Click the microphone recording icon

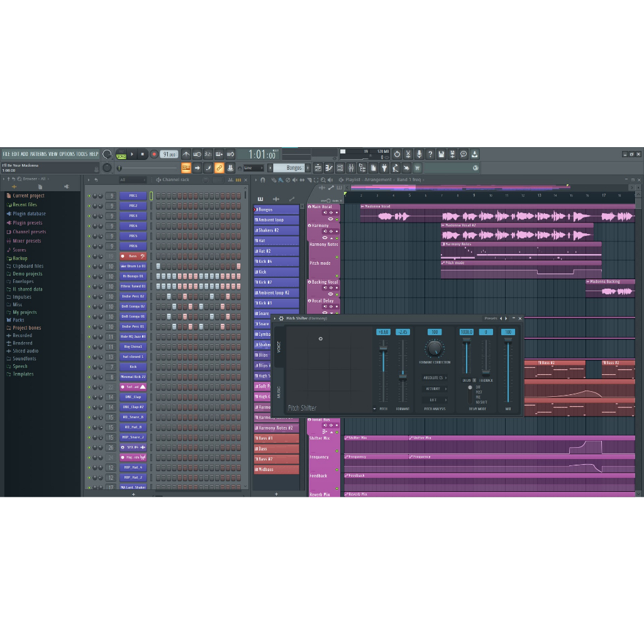point(419,154)
